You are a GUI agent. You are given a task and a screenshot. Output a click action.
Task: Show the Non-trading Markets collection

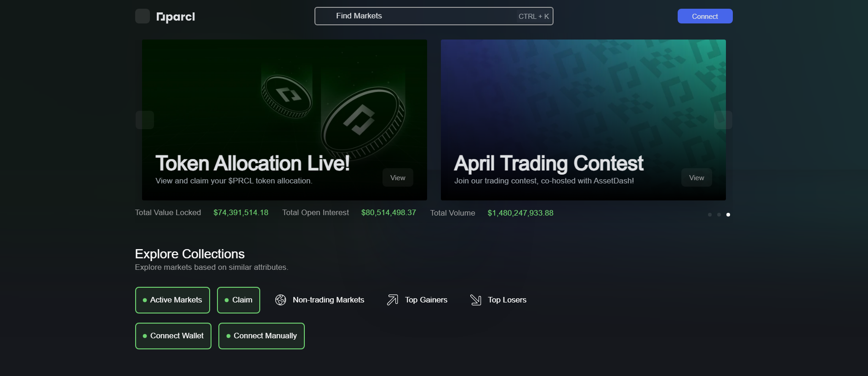(x=320, y=300)
